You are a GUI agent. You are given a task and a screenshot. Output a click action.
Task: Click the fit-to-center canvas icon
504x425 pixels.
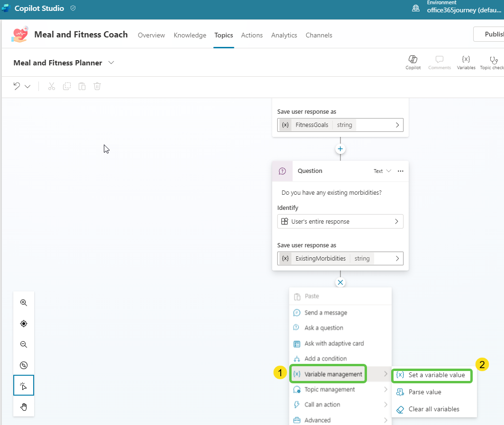pyautogui.click(x=24, y=324)
